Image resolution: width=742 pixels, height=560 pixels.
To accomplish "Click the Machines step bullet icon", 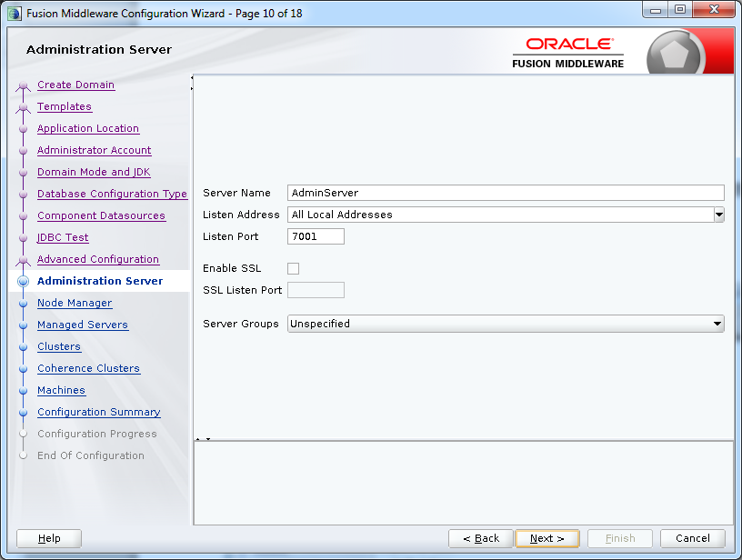I will 23,390.
